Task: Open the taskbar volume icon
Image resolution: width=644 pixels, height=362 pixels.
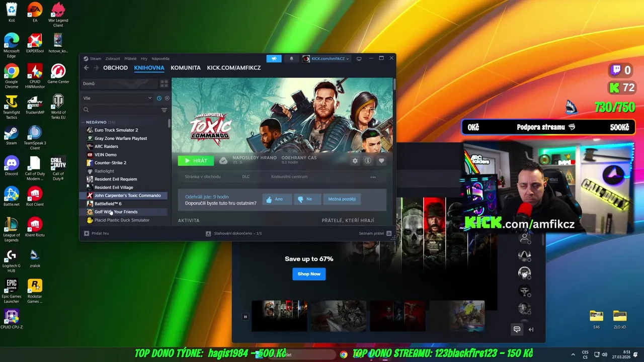Action: 604,354
